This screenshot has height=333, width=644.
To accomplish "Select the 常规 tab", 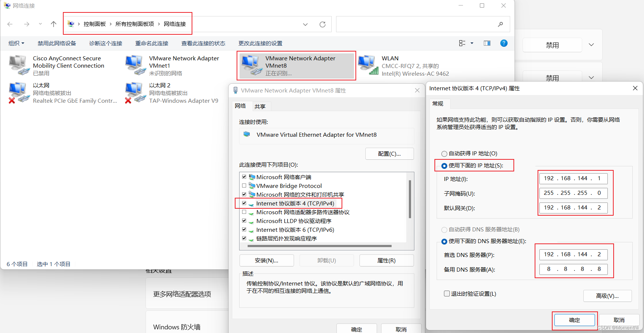I will click(438, 104).
